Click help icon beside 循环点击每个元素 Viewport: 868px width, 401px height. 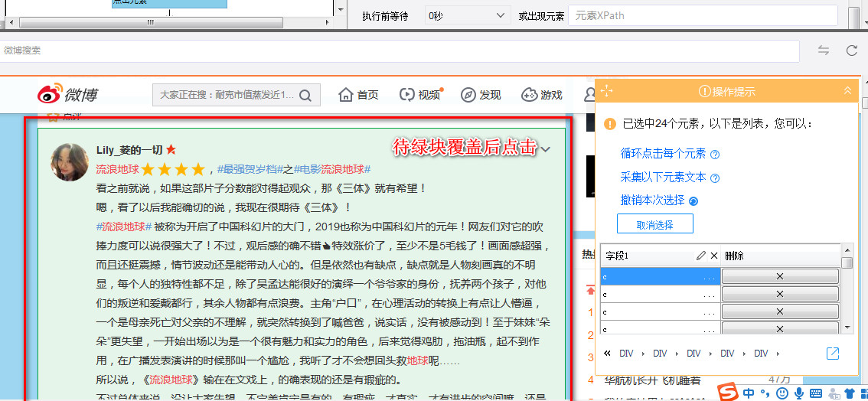[715, 155]
